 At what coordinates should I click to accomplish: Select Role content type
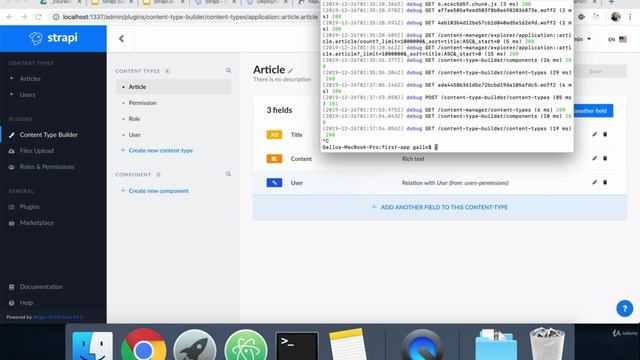pos(134,119)
